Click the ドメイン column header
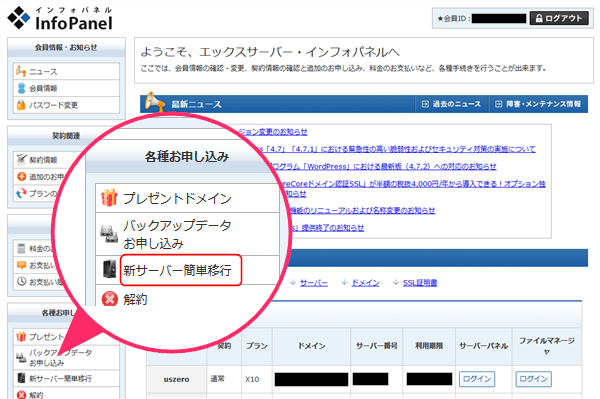Image resolution: width=600 pixels, height=399 pixels. 311,346
